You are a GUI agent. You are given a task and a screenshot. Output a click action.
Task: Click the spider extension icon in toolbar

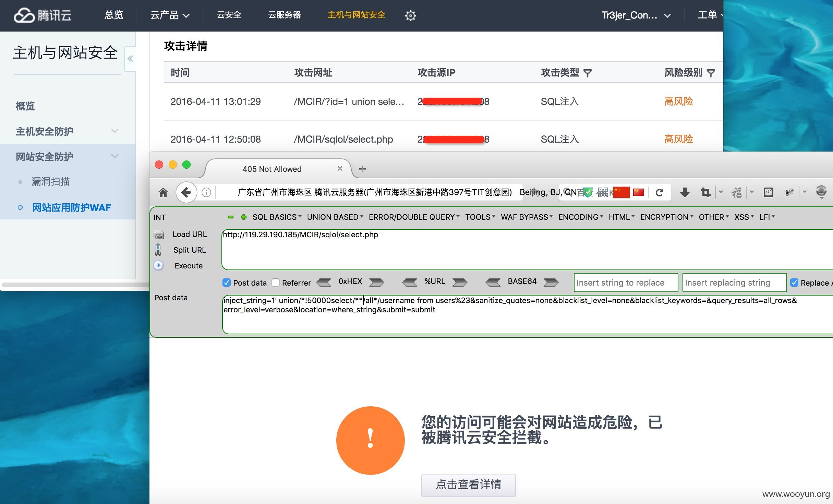[x=789, y=192]
